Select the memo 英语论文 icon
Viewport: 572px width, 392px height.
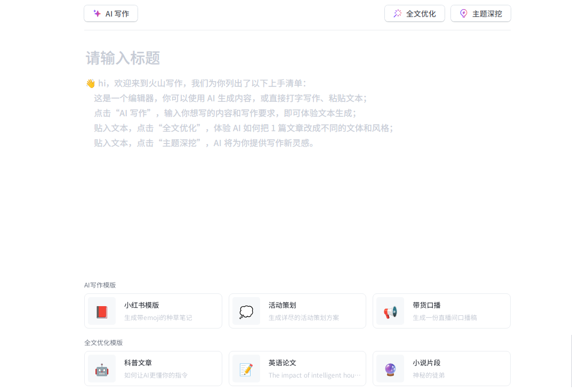246,369
